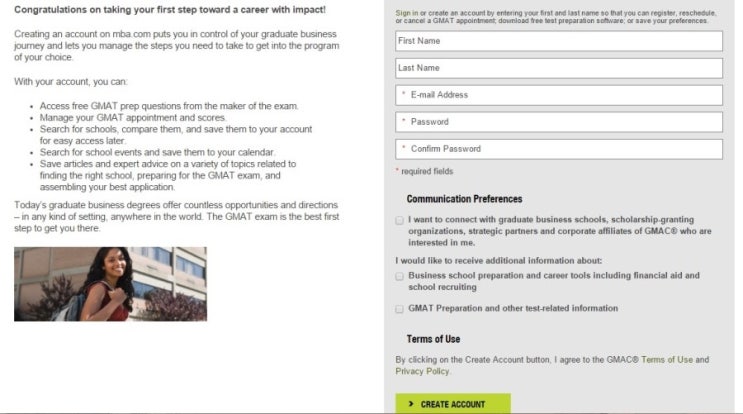Click the student photo thumbnail

[110, 284]
